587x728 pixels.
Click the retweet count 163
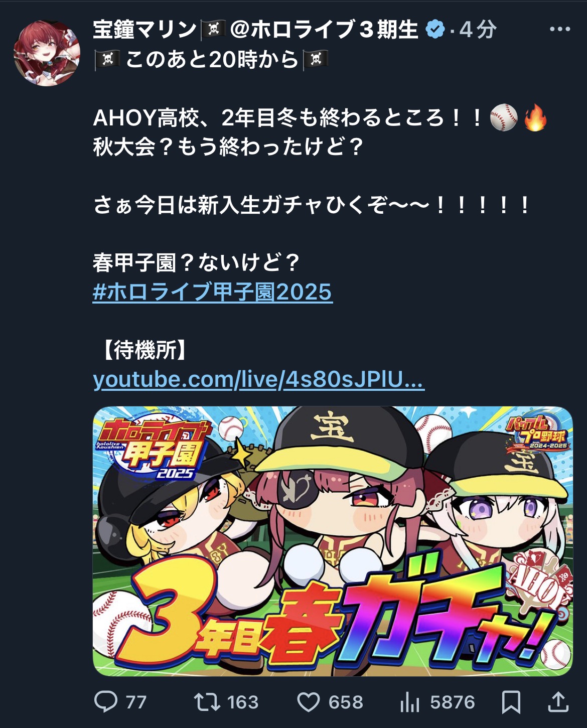click(242, 702)
